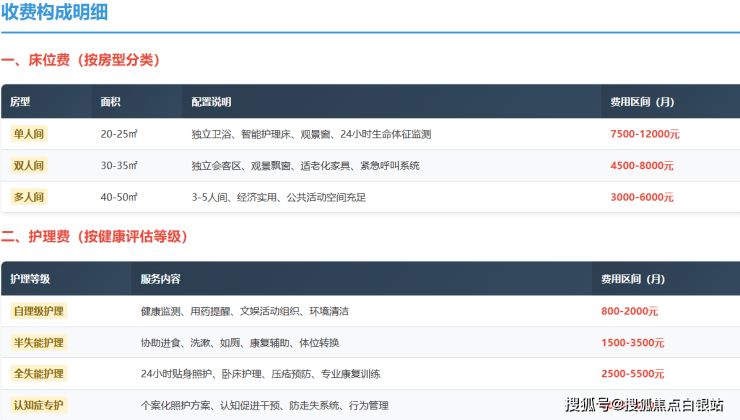
Task: Click the 半失能护理 care level badge
Action: coord(39,343)
